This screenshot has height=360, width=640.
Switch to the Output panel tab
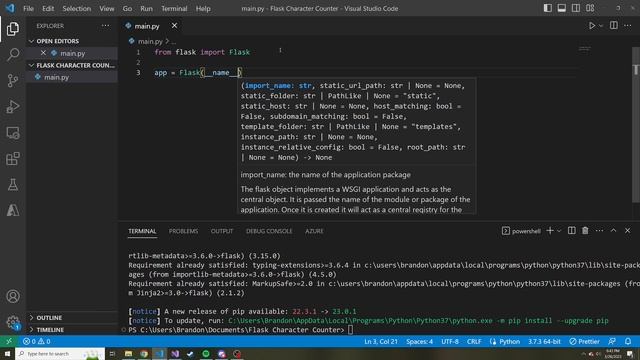222,231
